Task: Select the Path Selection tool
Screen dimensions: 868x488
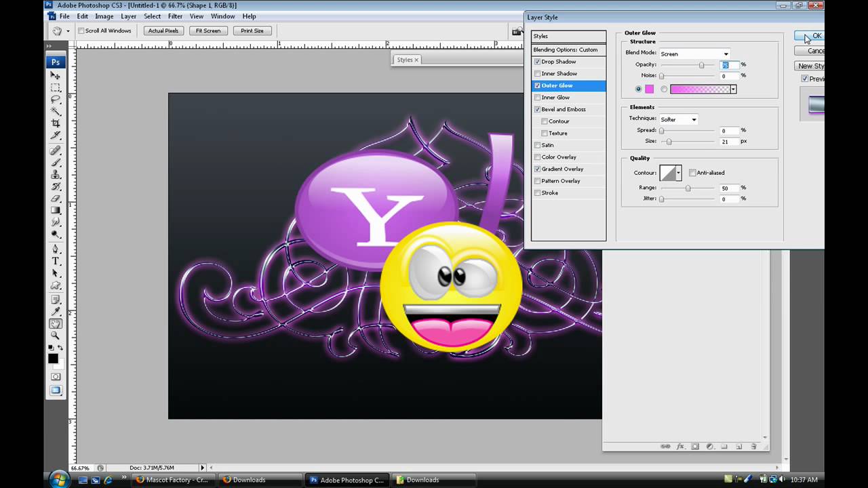Action: click(x=56, y=273)
